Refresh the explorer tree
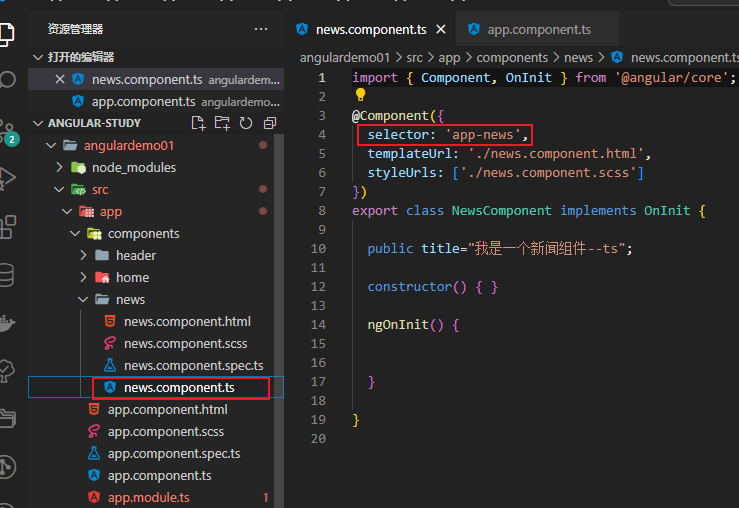This screenshot has width=739, height=508. click(x=246, y=123)
